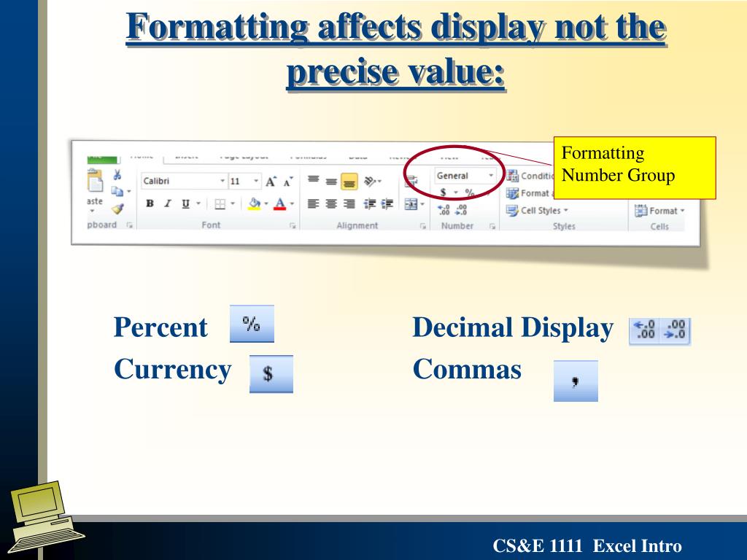
Task: Click the Copy icon in the Clipboard group
Action: pyautogui.click(x=117, y=192)
